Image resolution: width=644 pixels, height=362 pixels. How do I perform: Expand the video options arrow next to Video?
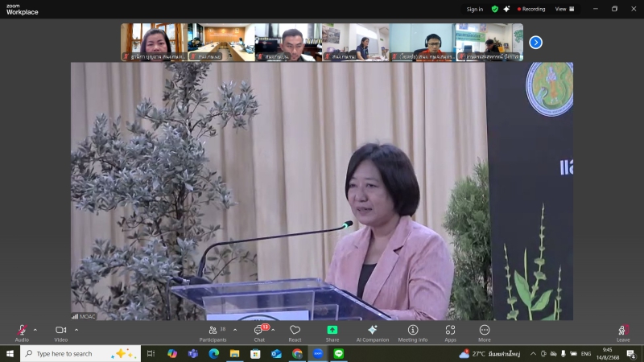[x=76, y=330]
